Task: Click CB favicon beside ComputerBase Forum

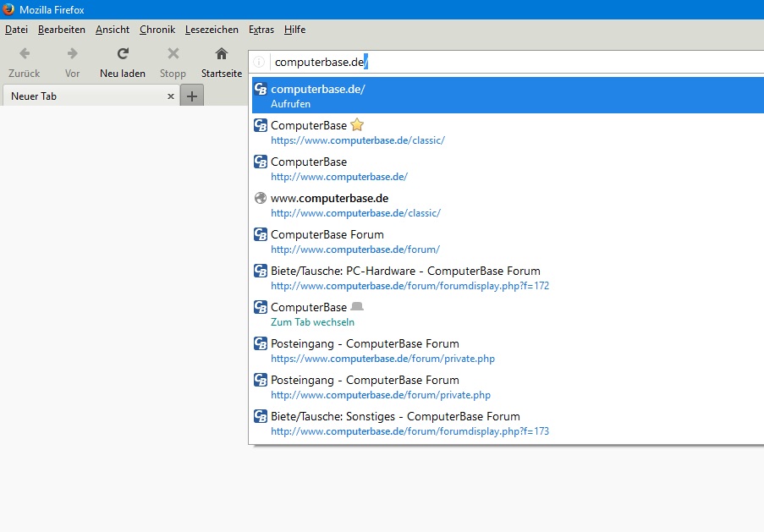Action: (x=261, y=234)
